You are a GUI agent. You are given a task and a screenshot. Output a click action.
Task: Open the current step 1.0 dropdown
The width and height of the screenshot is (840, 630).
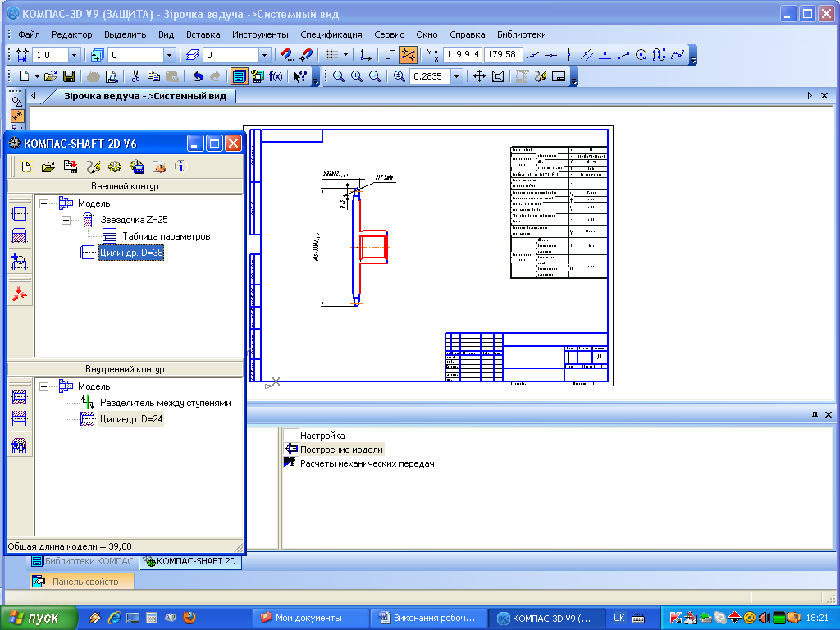(x=75, y=55)
